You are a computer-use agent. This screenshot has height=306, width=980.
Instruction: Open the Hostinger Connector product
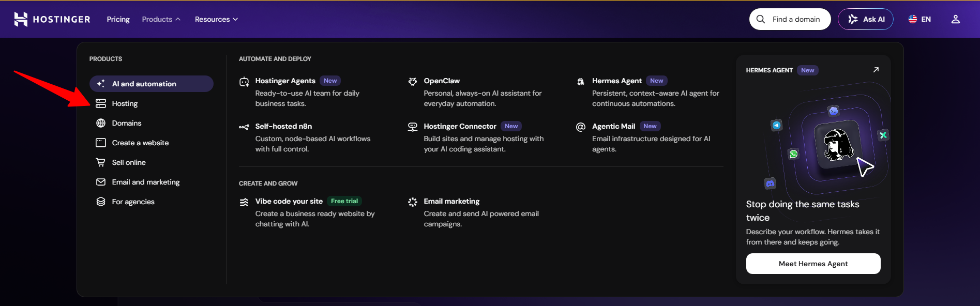pos(460,126)
